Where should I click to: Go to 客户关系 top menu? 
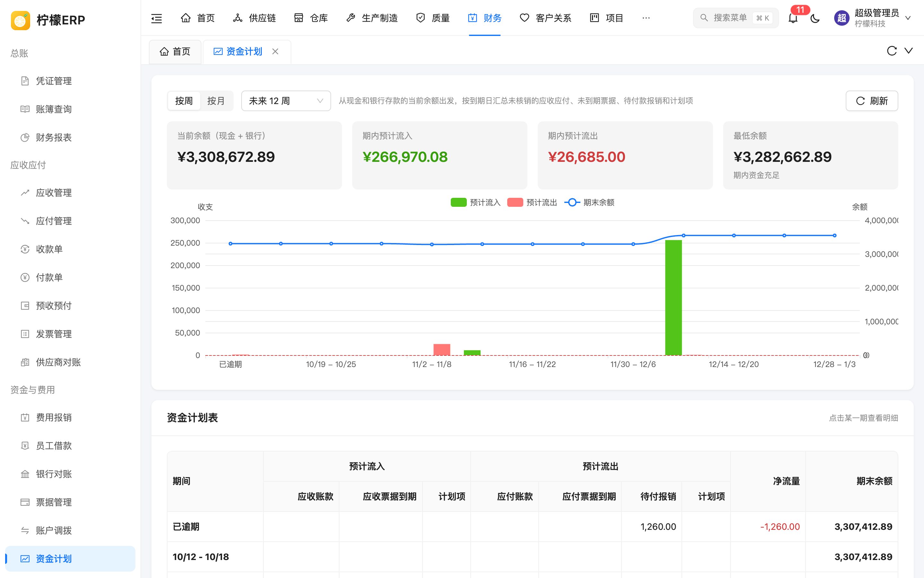pos(546,18)
